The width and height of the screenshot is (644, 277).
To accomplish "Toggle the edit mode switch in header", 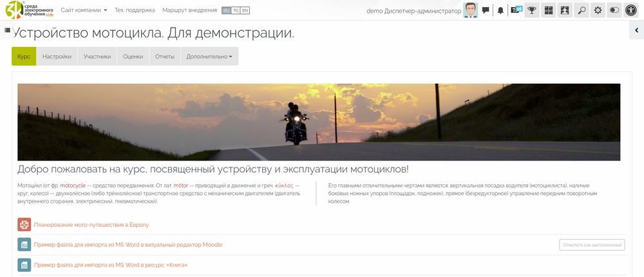I will pyautogui.click(x=614, y=10).
